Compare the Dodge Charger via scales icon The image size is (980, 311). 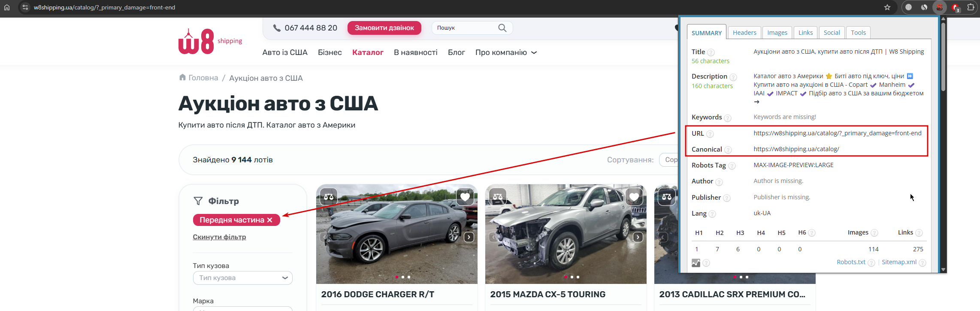click(x=329, y=197)
